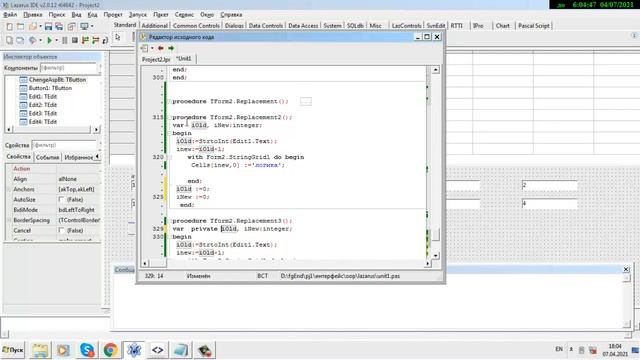Click the Свойства filter field

(x=64, y=145)
